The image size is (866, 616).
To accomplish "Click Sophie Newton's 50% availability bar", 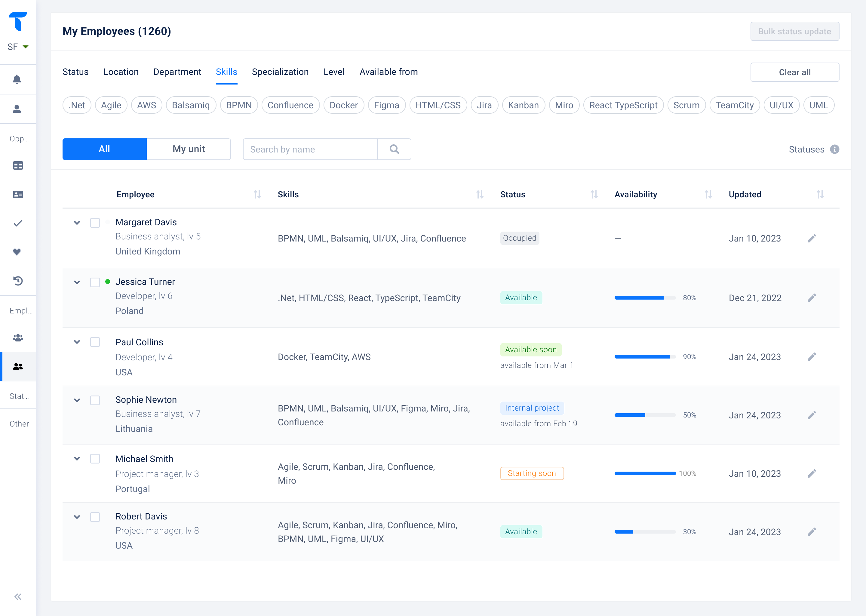I will point(645,415).
